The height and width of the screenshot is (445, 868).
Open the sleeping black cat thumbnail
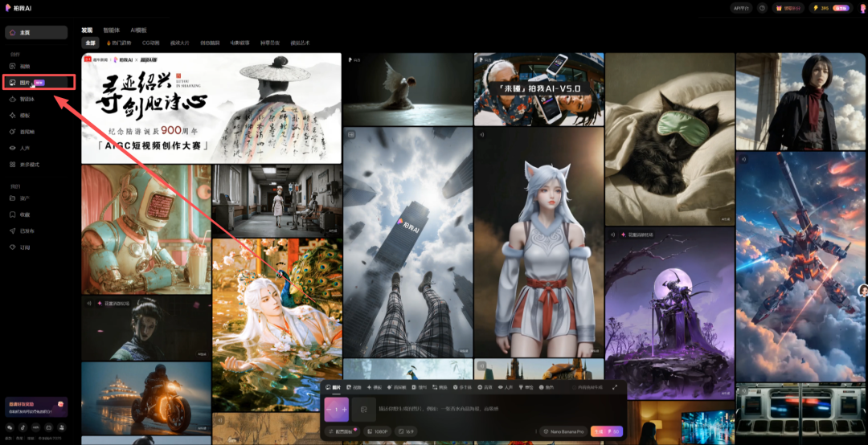669,139
